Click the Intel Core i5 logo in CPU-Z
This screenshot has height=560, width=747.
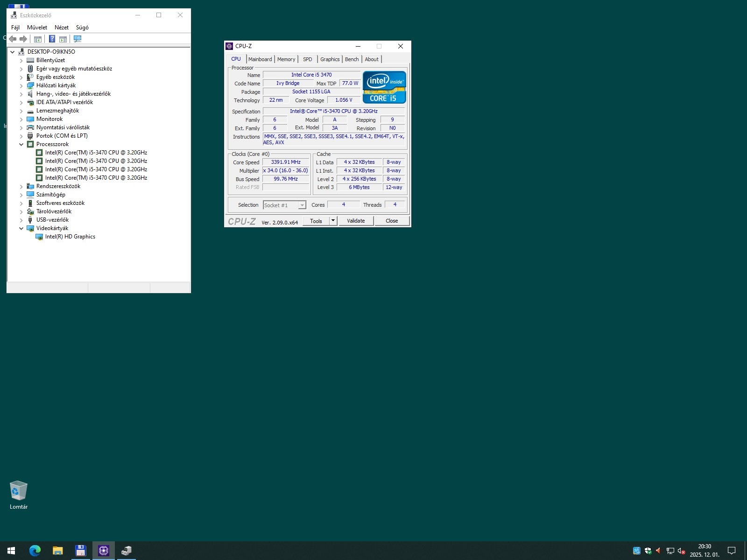point(384,87)
